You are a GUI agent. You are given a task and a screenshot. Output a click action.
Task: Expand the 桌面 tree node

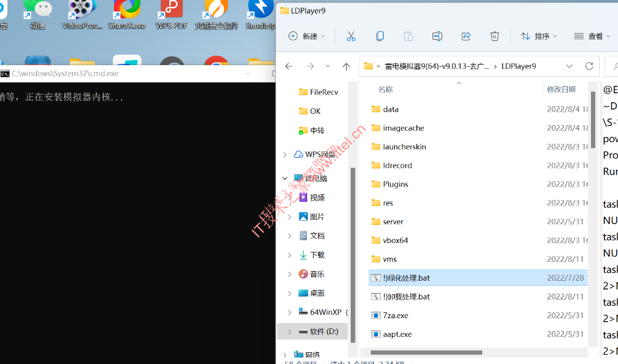[x=290, y=293]
